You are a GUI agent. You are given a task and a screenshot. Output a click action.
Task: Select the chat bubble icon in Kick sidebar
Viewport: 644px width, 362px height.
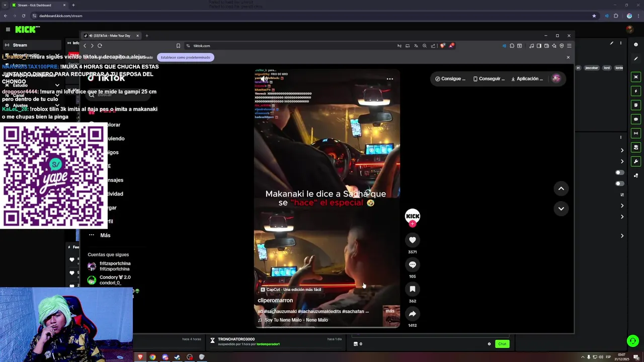636,119
